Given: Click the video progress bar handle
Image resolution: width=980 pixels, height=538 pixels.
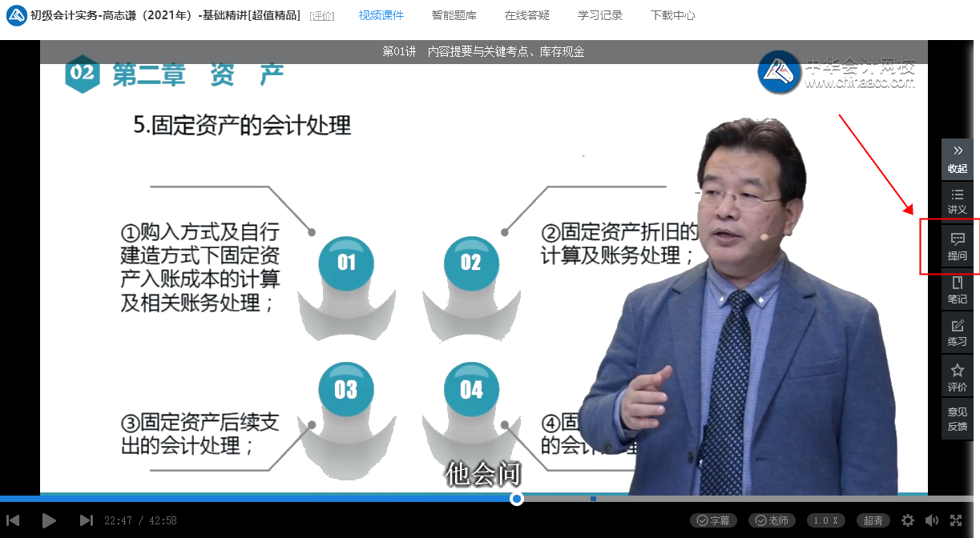Looking at the screenshot, I should coord(517,499).
